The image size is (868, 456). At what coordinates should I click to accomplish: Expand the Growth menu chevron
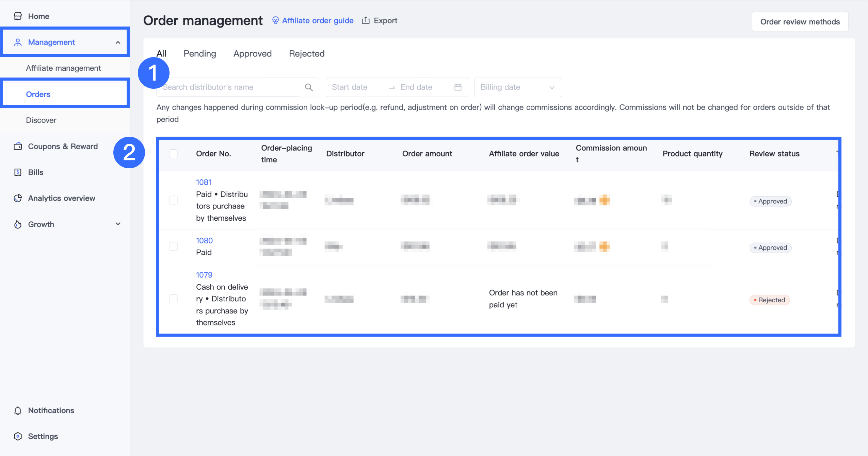click(x=118, y=224)
